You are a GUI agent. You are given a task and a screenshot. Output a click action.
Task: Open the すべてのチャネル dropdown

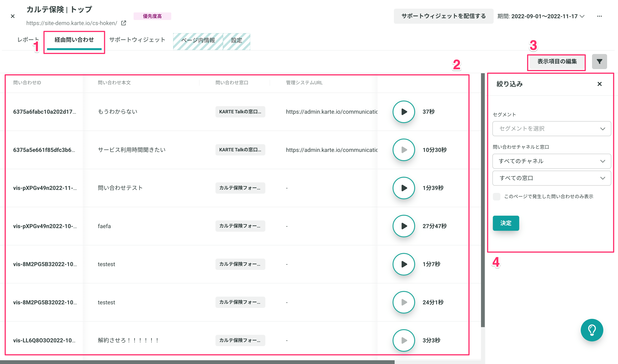[x=551, y=161]
